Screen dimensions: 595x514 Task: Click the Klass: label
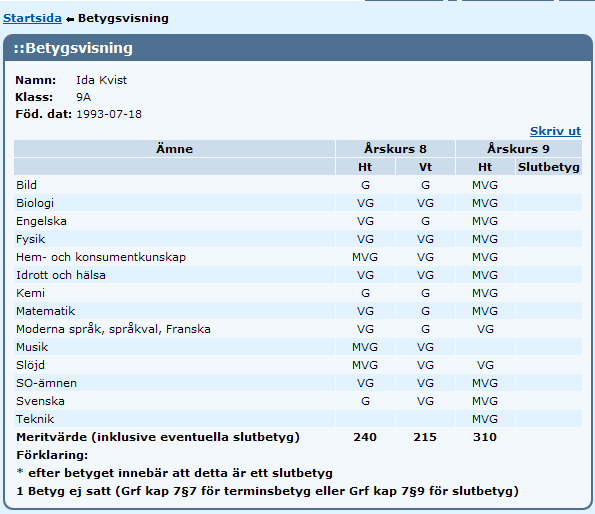34,97
